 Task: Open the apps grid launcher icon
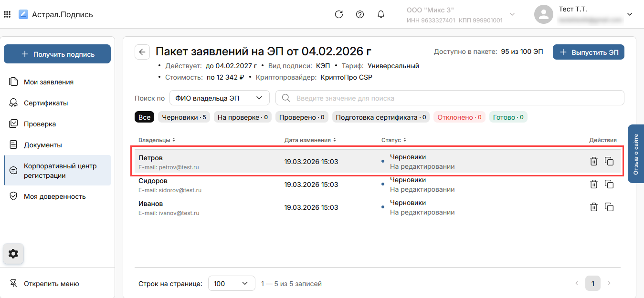(x=7, y=14)
